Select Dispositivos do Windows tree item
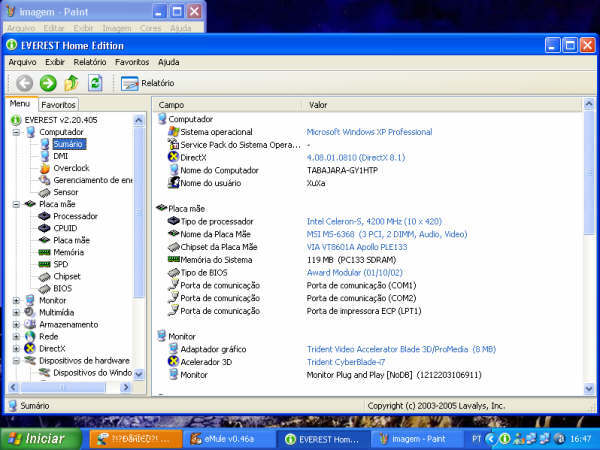Screen dimensions: 600x450 (x=93, y=372)
